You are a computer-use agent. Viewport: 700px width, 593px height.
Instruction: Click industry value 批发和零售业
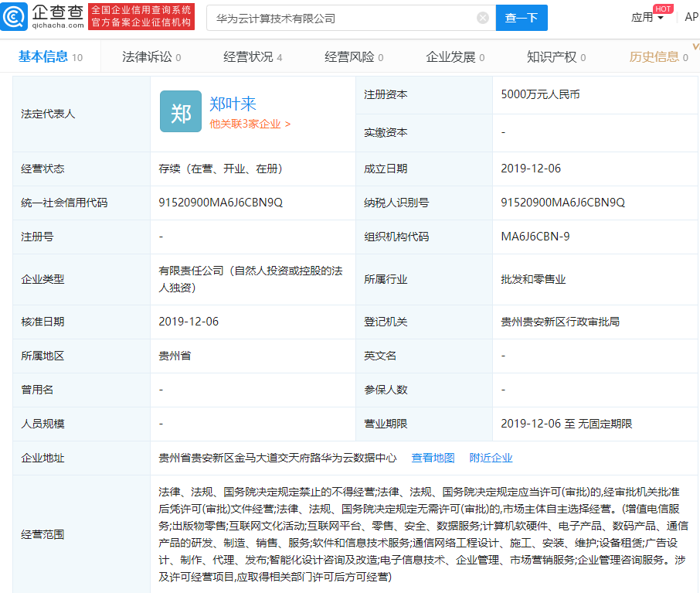coord(533,279)
